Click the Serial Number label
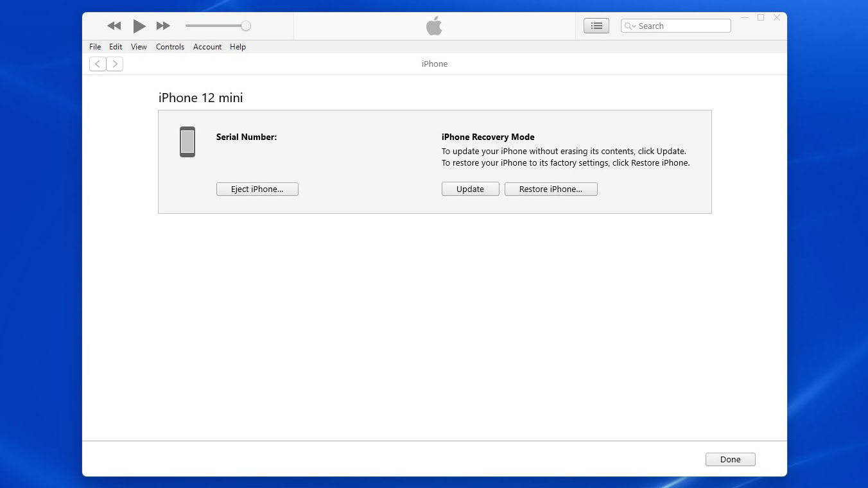The width and height of the screenshot is (868, 488). 247,137
